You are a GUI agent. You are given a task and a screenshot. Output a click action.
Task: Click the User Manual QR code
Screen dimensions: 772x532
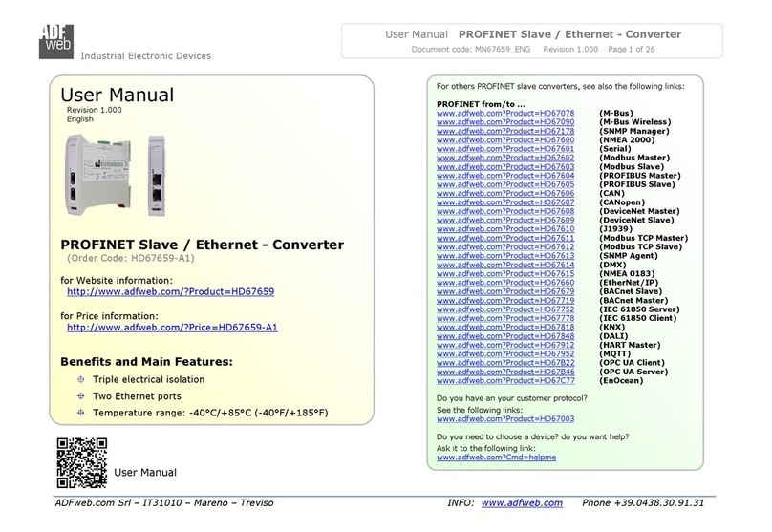tap(82, 463)
